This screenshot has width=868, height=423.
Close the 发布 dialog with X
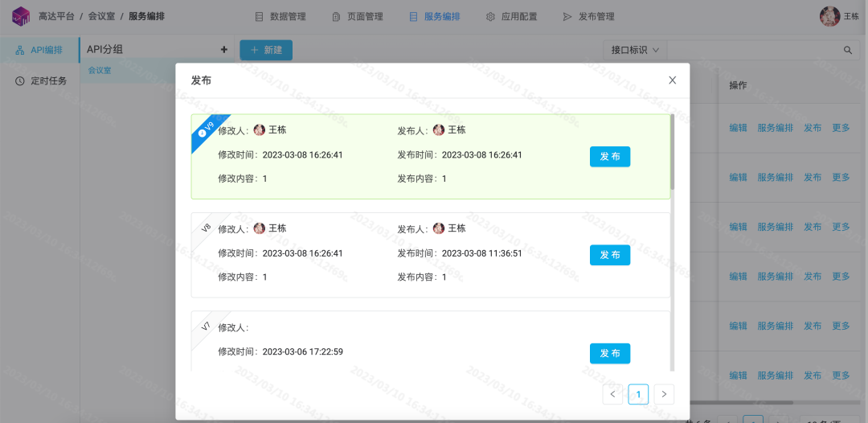673,80
